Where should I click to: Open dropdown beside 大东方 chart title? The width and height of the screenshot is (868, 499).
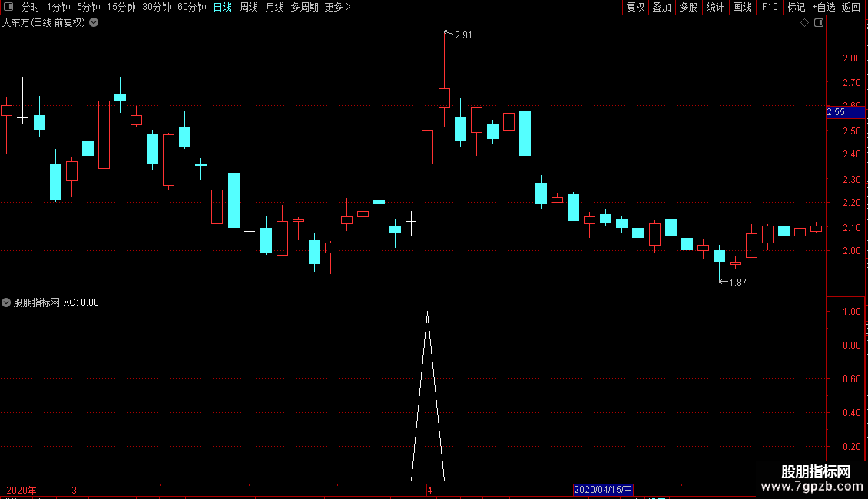click(x=94, y=23)
